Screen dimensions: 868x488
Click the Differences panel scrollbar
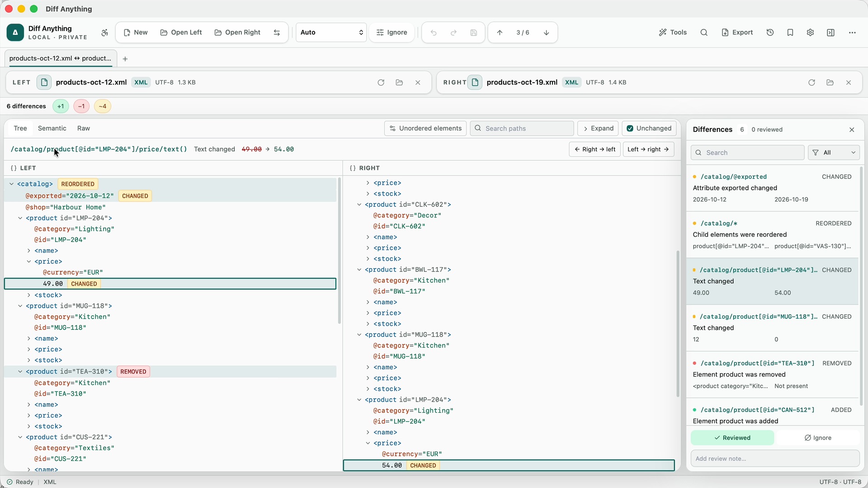(862, 286)
